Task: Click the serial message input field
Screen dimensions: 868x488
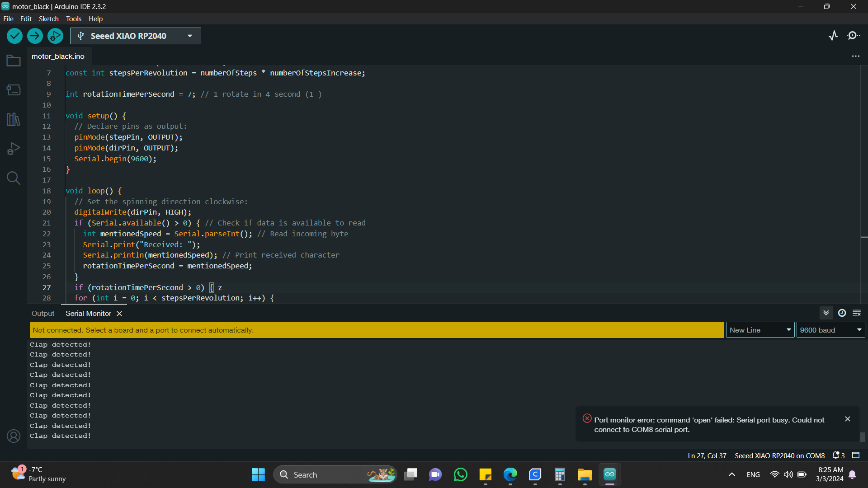Action: tap(377, 330)
